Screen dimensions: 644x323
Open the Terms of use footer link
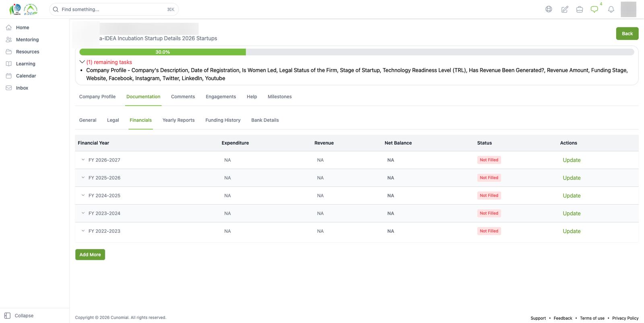[592, 318]
